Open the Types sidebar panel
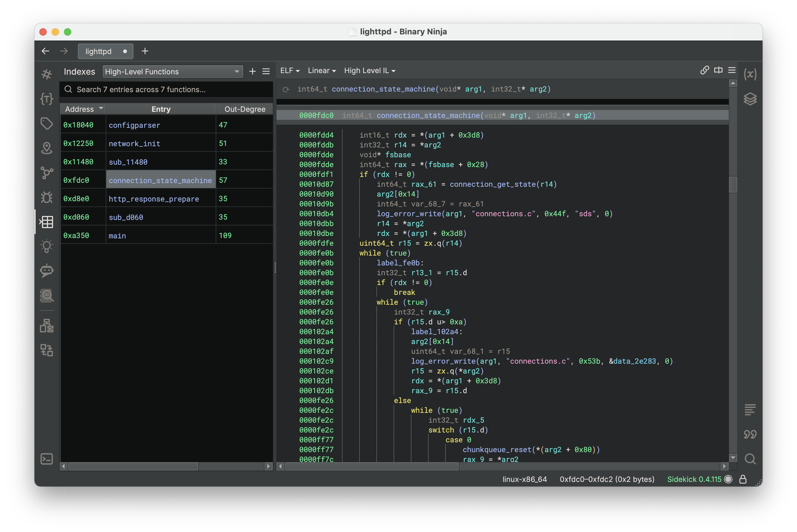 point(46,99)
